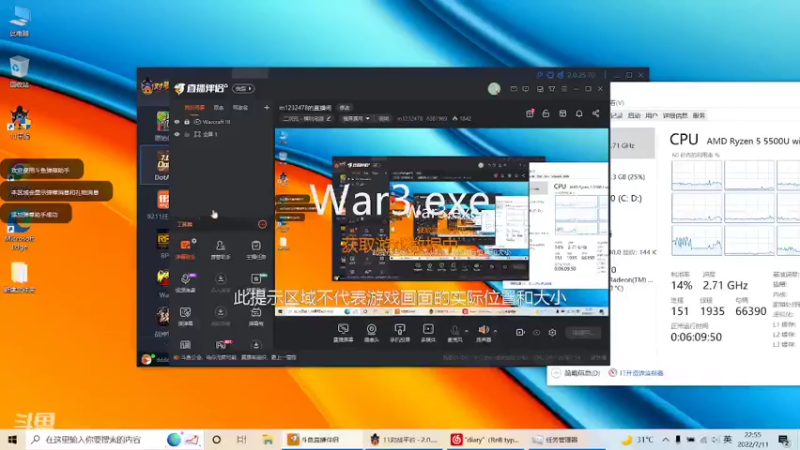Screen dimensions: 800x450
Task: Toggle visibility of the 全屏 1 source
Action: [x=177, y=134]
